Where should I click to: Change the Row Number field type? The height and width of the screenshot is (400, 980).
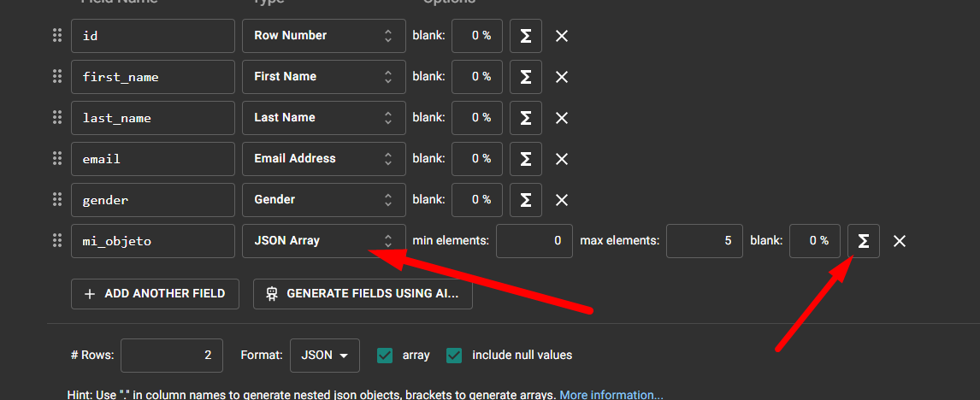click(323, 36)
